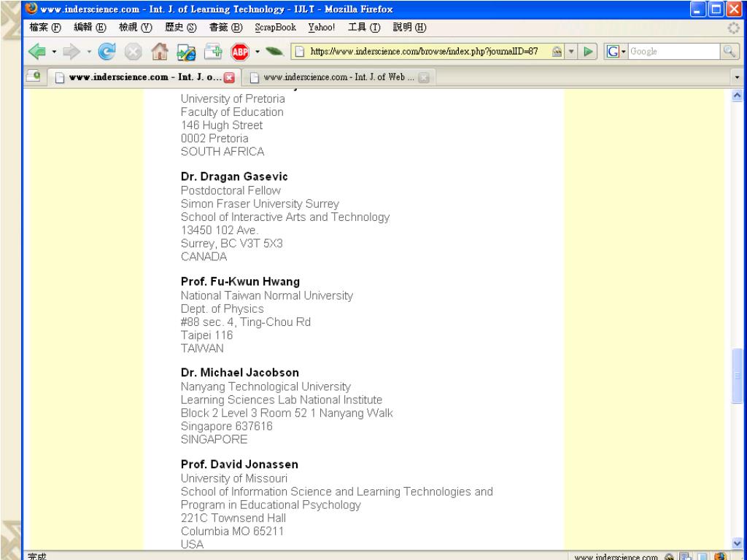
Task: Open the 說明 (H) menu
Action: tap(409, 28)
